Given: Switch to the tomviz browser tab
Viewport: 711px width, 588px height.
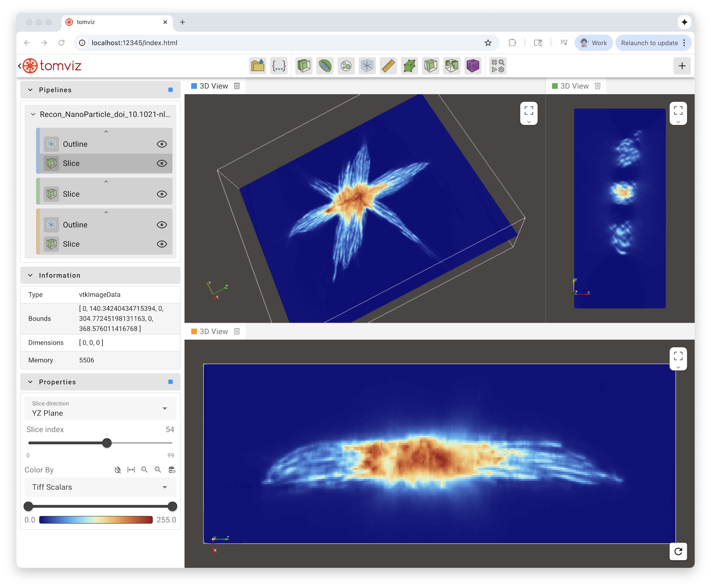Looking at the screenshot, I should [117, 22].
